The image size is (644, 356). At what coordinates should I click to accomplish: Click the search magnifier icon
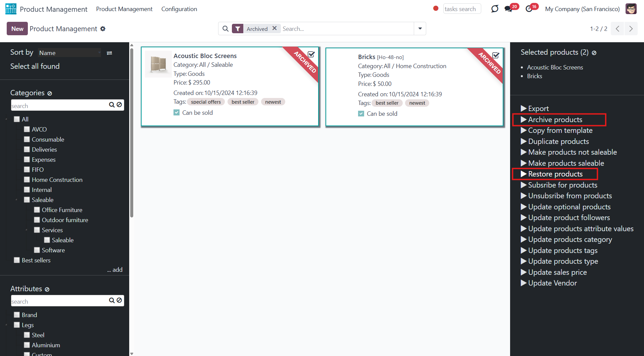tap(226, 29)
